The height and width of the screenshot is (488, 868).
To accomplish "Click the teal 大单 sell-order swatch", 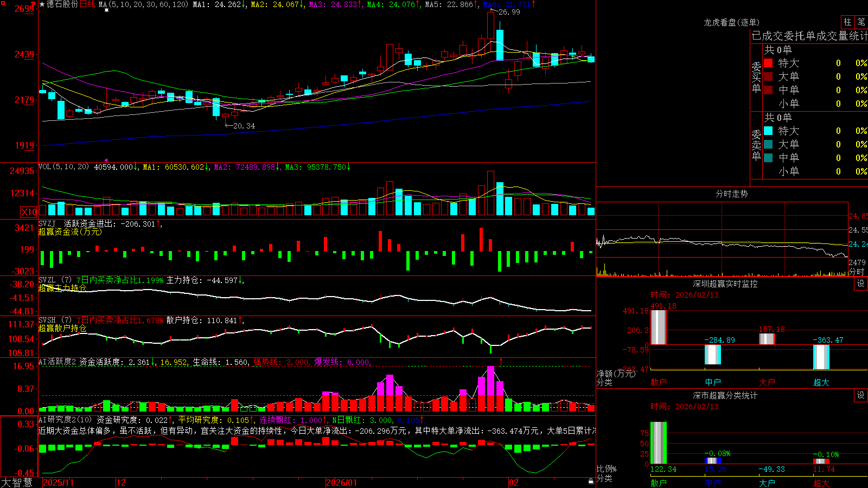I will (768, 144).
